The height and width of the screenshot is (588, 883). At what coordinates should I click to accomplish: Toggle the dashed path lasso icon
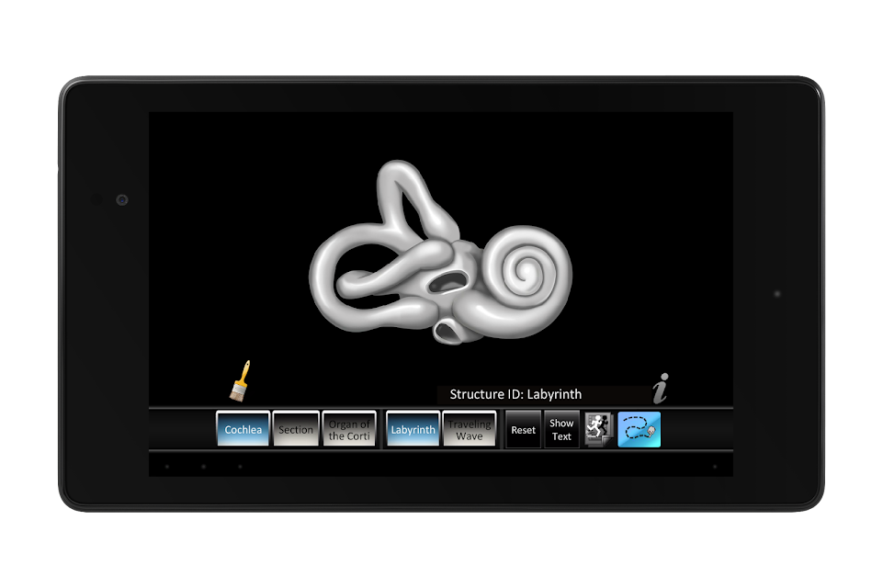click(640, 429)
